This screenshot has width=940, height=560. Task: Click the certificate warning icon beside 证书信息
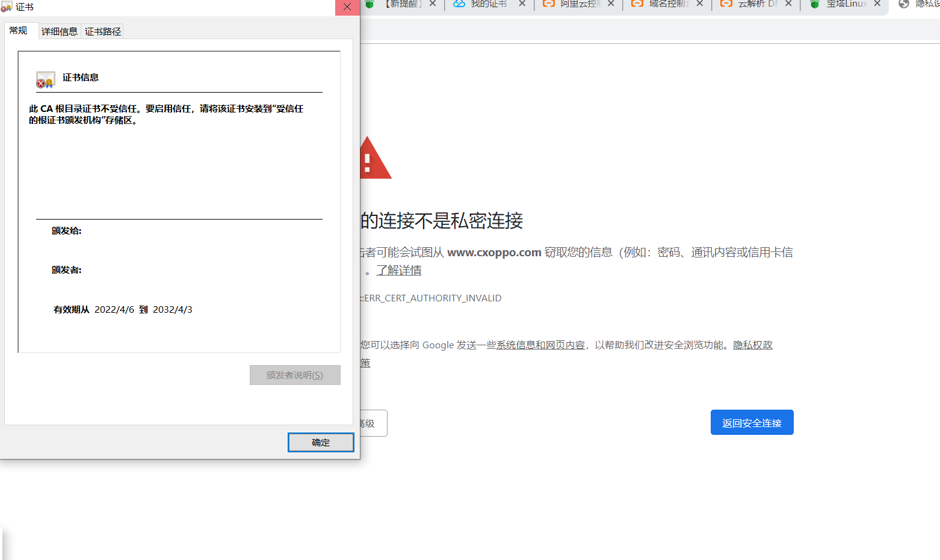46,79
